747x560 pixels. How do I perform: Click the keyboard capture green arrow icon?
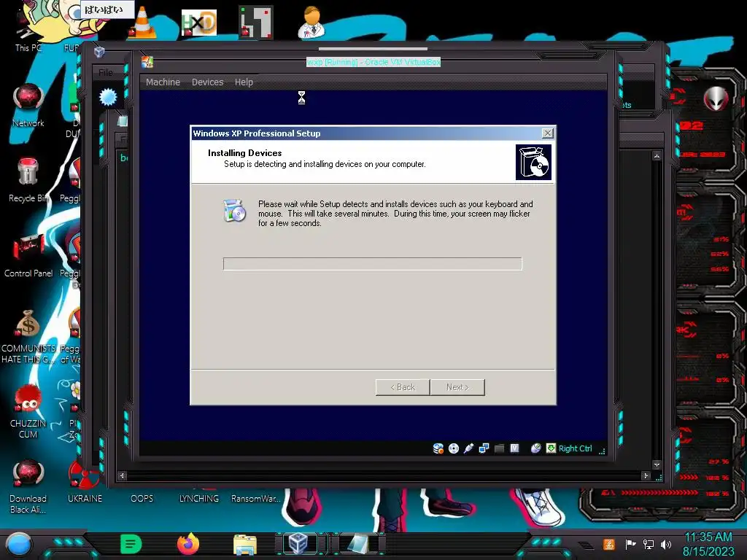[x=551, y=448]
